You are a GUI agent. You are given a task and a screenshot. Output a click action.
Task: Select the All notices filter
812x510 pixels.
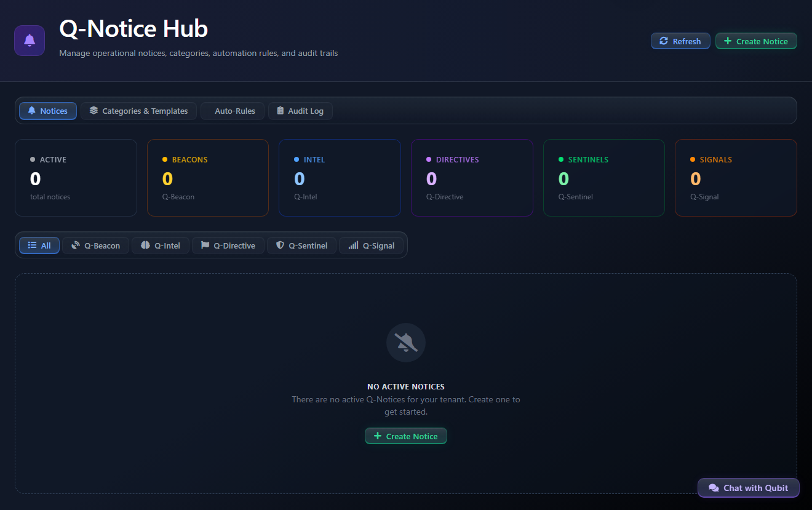tap(39, 245)
